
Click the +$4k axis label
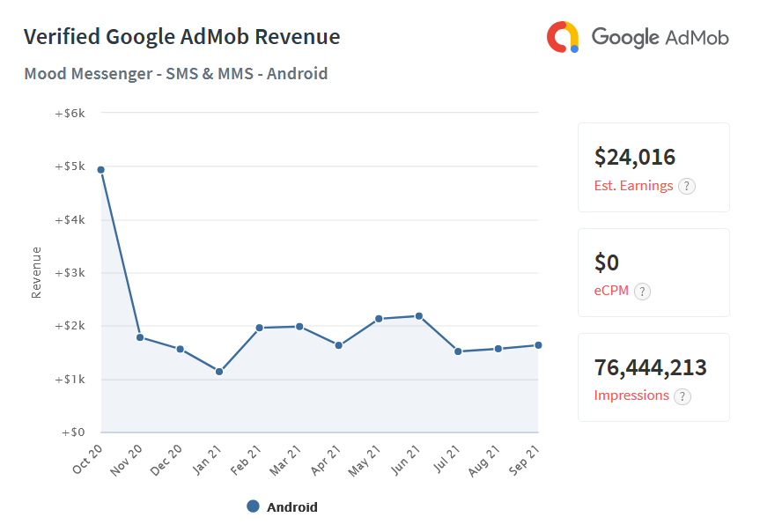[x=70, y=220]
